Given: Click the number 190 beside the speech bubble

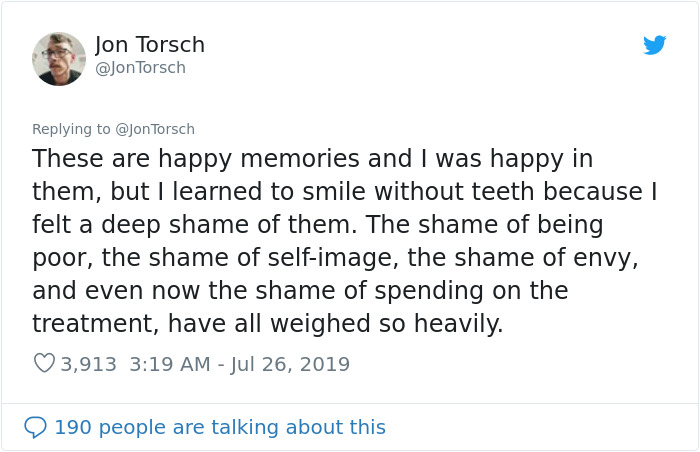Looking at the screenshot, I should (71, 427).
